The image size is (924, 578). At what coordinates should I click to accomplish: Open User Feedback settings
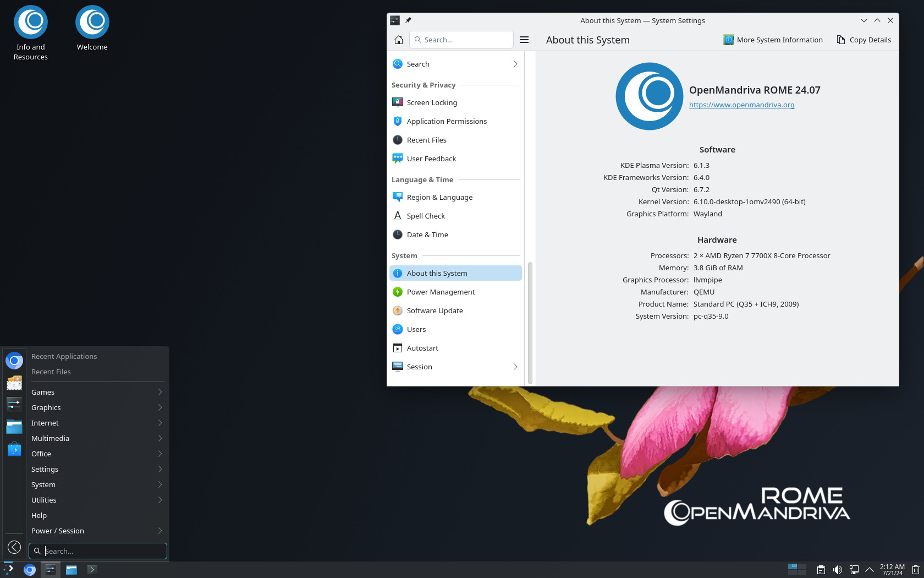455,159
